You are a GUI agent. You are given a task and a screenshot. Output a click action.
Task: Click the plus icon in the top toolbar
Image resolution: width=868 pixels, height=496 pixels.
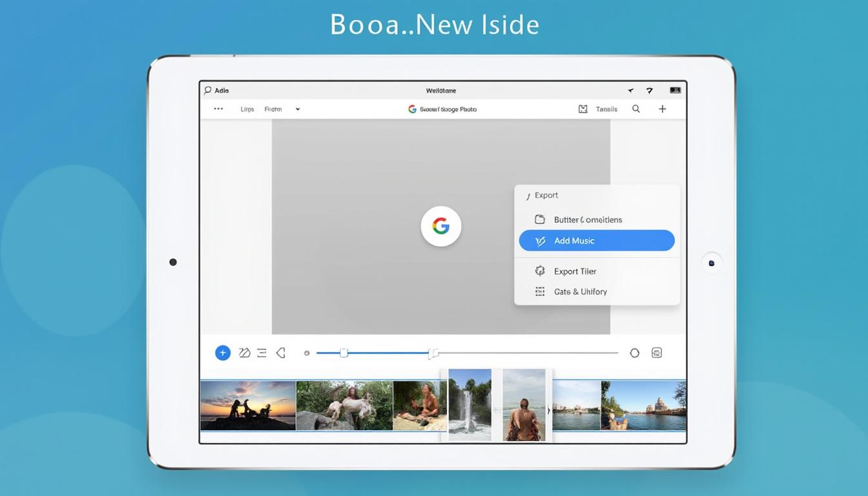click(x=662, y=108)
